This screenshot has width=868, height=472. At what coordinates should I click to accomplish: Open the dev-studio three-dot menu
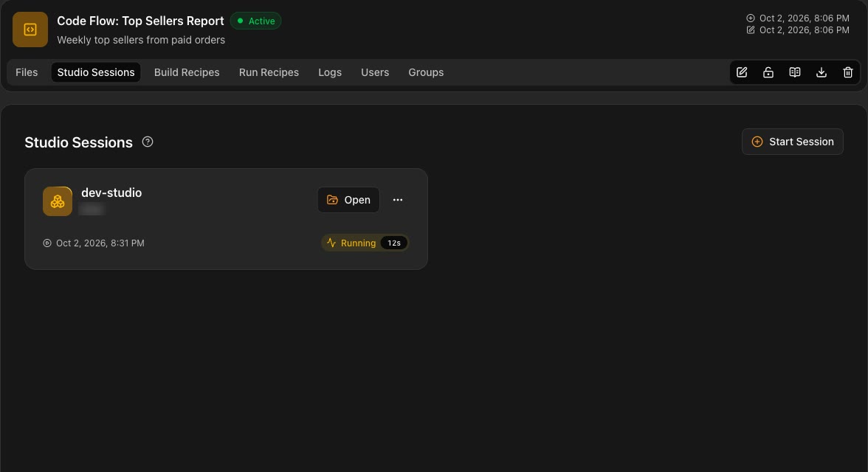[397, 200]
